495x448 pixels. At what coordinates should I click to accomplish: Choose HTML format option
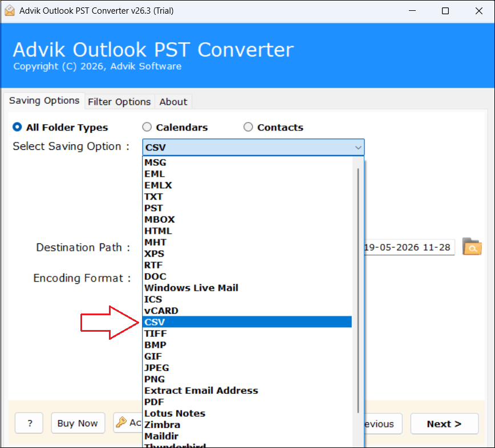[x=247, y=231]
